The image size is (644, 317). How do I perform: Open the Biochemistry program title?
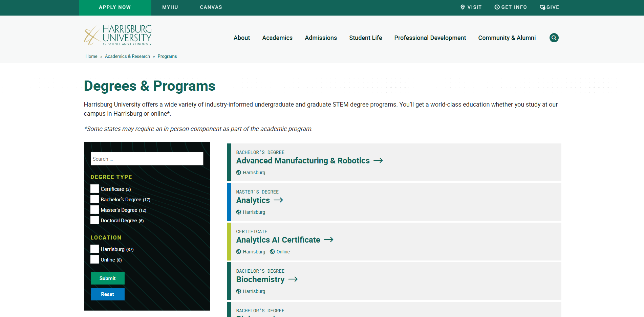pyautogui.click(x=260, y=279)
